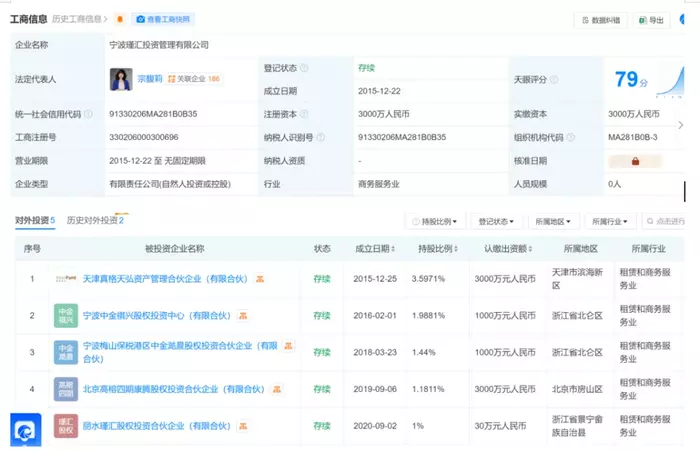The height and width of the screenshot is (452, 700).
Task: Select the 对外投资 tab
Action: [34, 220]
